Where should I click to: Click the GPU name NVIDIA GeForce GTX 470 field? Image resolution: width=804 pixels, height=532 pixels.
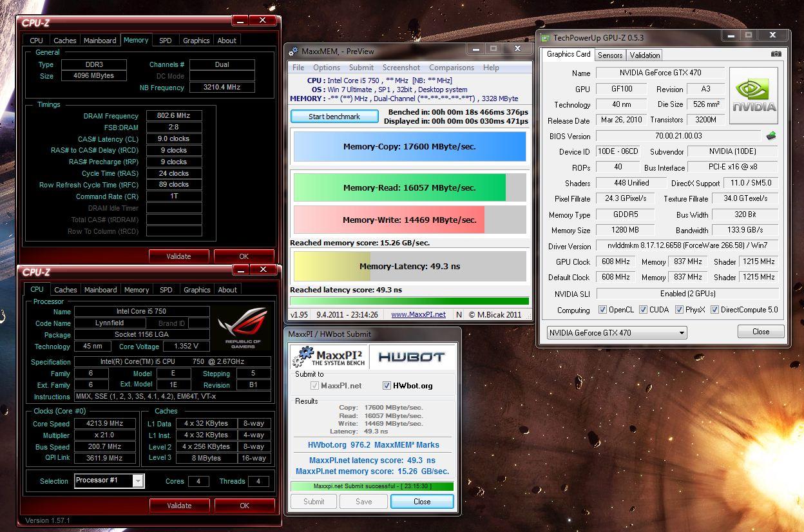[660, 73]
